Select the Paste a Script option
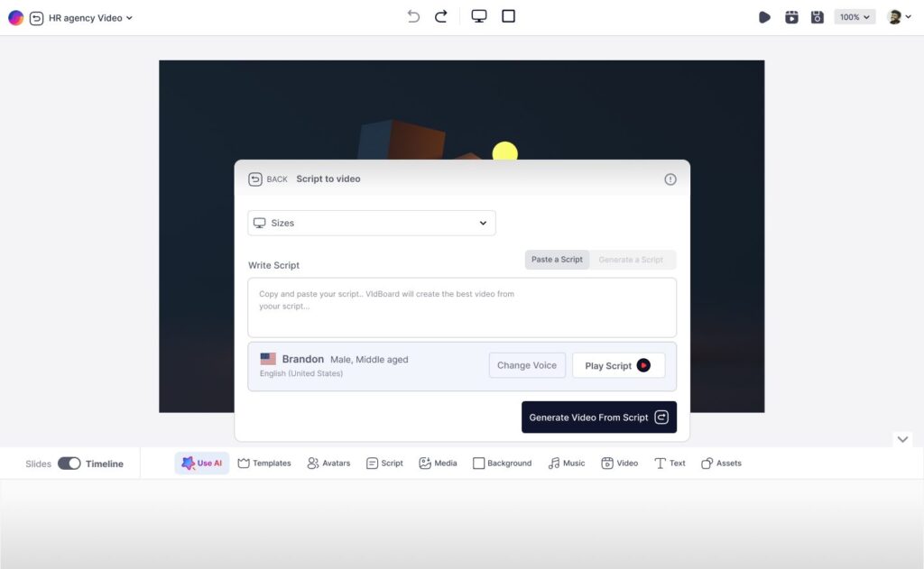Image resolution: width=924 pixels, height=569 pixels. (557, 260)
